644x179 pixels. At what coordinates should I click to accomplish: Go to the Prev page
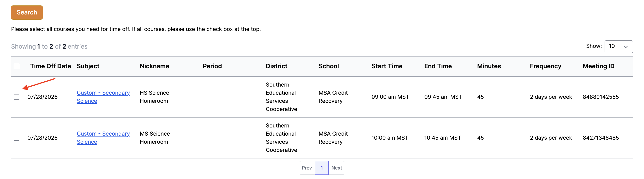pyautogui.click(x=307, y=168)
